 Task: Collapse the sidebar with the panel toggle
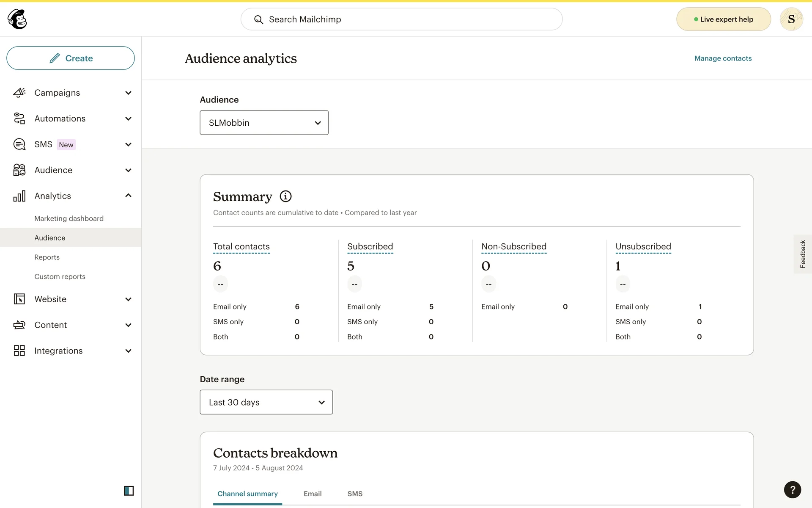click(x=129, y=491)
